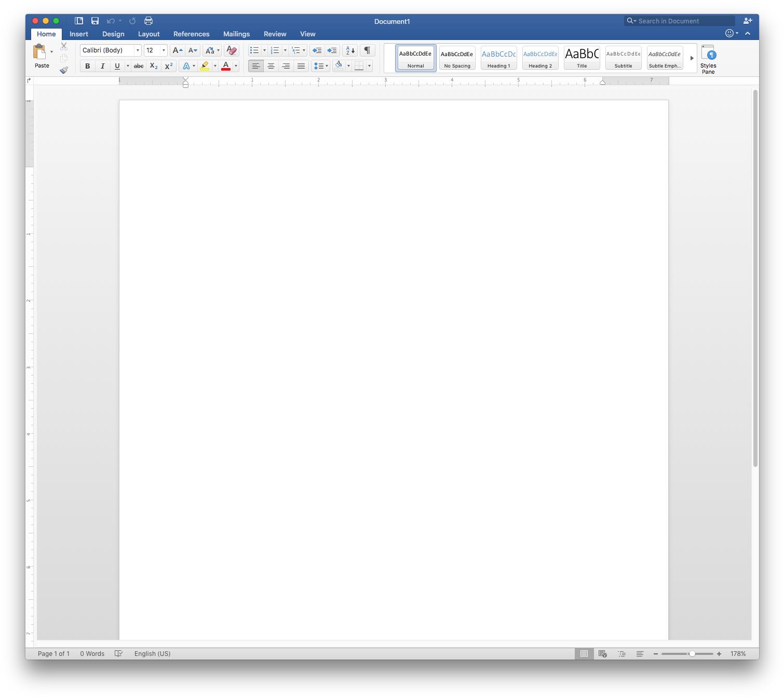This screenshot has width=784, height=698.
Task: Apply strikethrough to text
Action: click(138, 66)
